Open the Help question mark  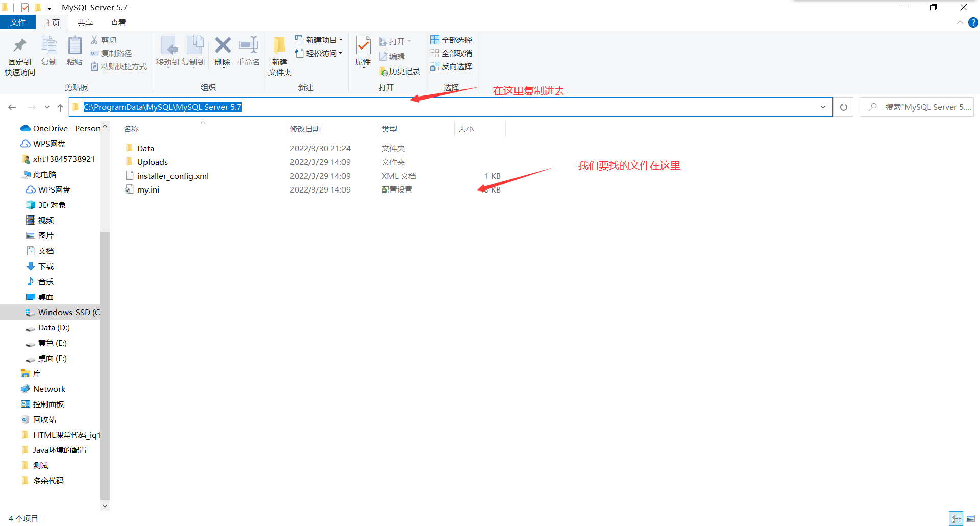coord(973,22)
